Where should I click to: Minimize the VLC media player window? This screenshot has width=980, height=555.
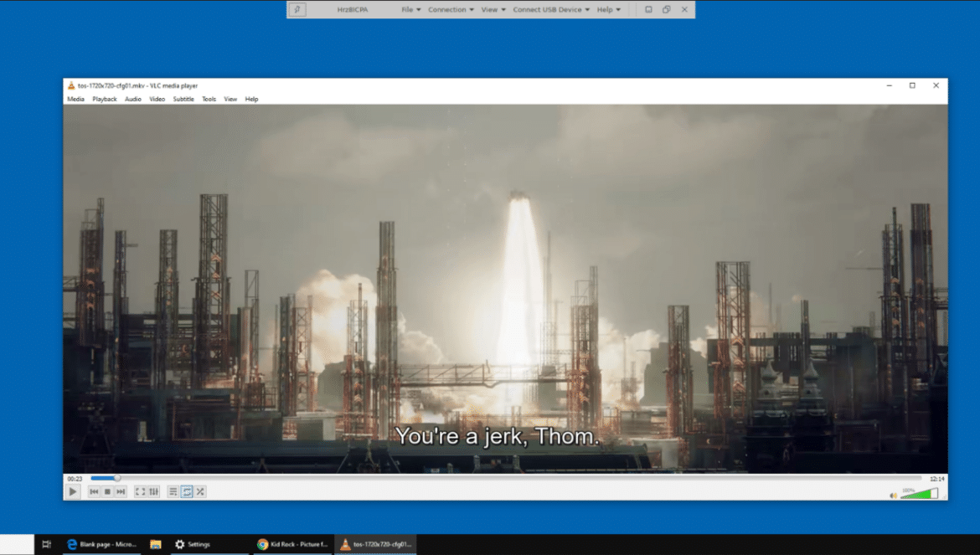pos(889,85)
